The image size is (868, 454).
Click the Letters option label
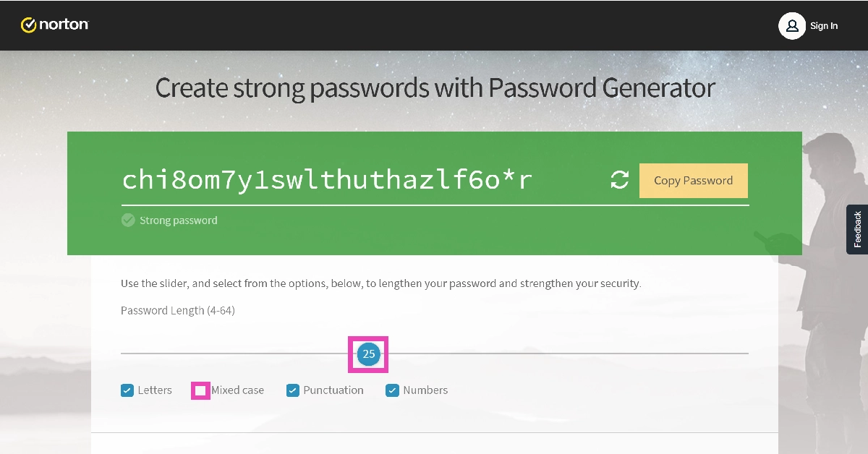pyautogui.click(x=155, y=390)
